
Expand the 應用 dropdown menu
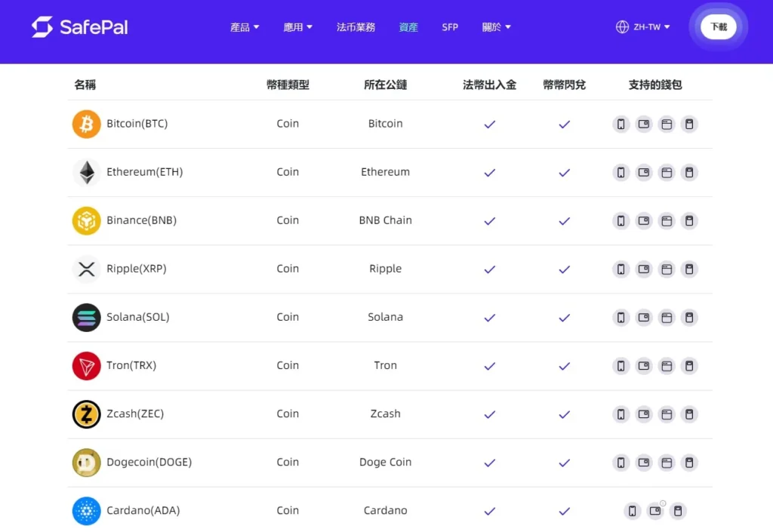coord(297,27)
